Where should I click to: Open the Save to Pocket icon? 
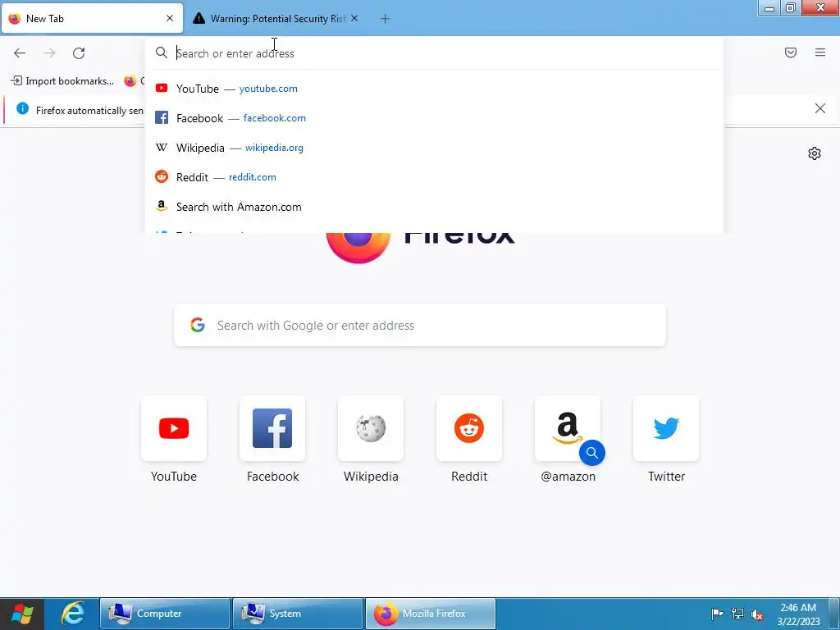pyautogui.click(x=790, y=52)
